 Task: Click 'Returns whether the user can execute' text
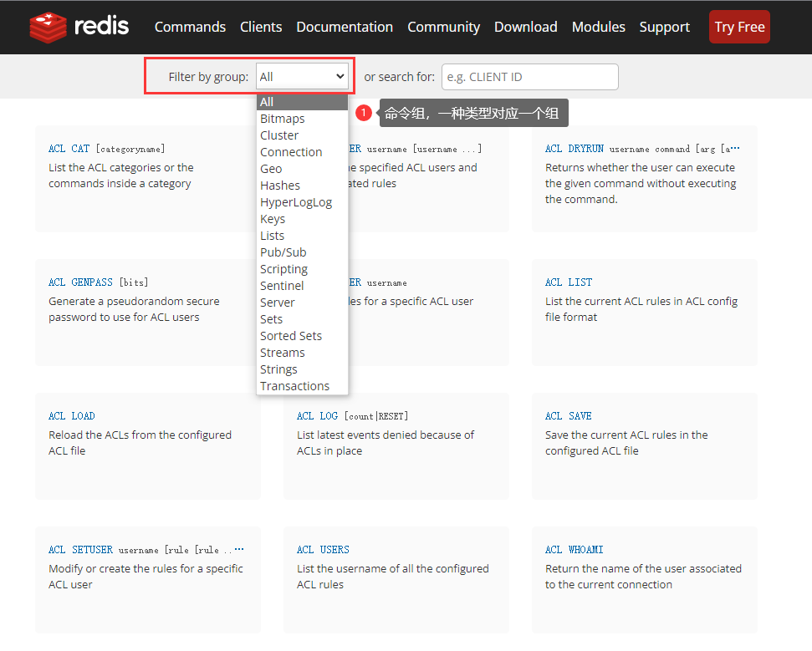point(641,183)
